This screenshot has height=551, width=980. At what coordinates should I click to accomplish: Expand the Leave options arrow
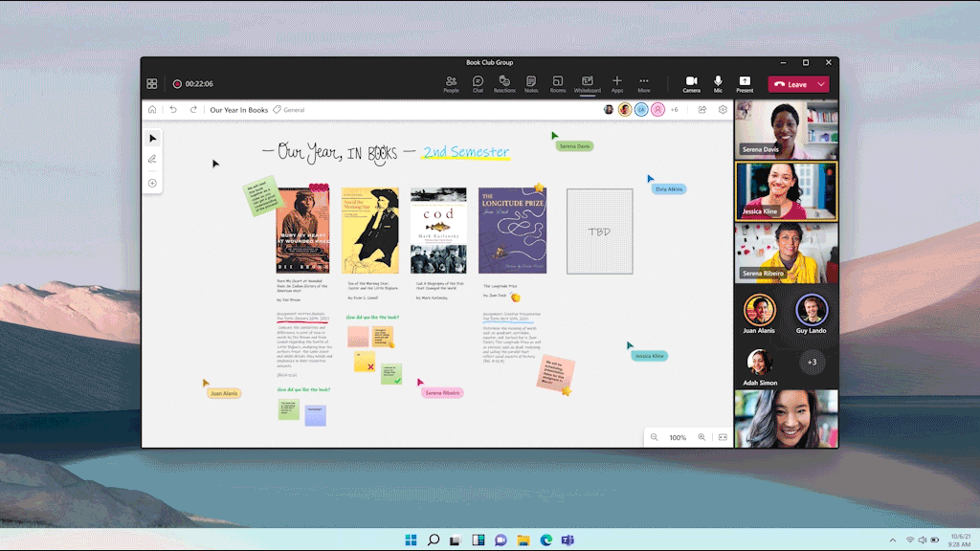click(x=821, y=84)
